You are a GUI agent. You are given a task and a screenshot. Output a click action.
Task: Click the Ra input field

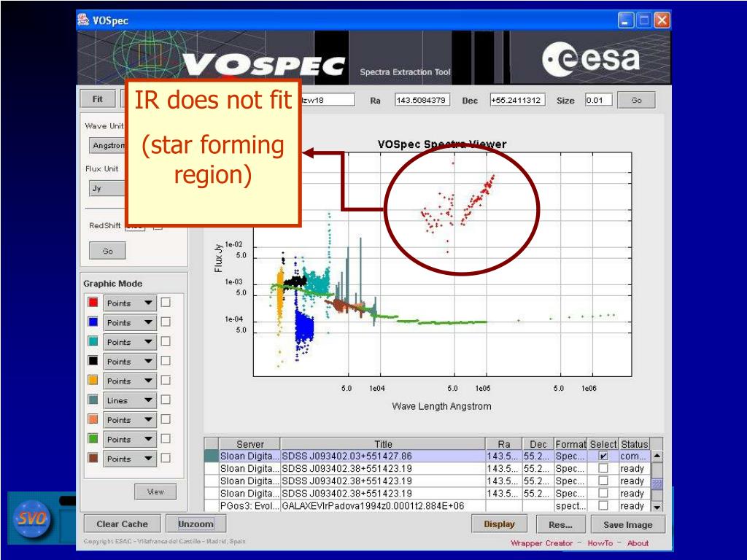click(422, 100)
